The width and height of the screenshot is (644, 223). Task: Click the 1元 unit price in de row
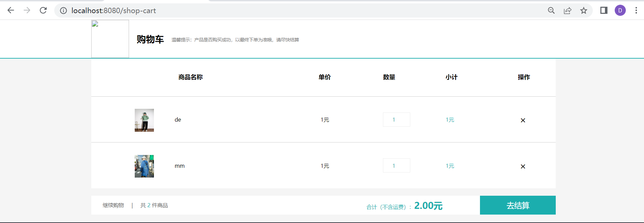(325, 120)
